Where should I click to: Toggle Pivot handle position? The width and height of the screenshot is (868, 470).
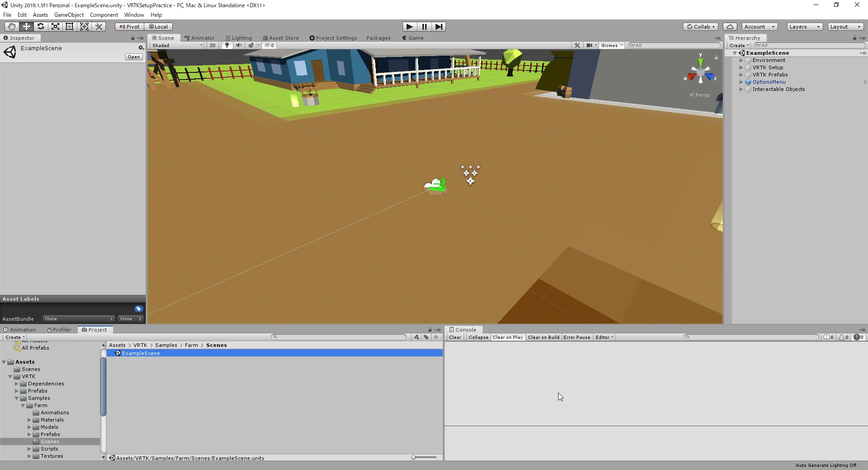tap(129, 27)
